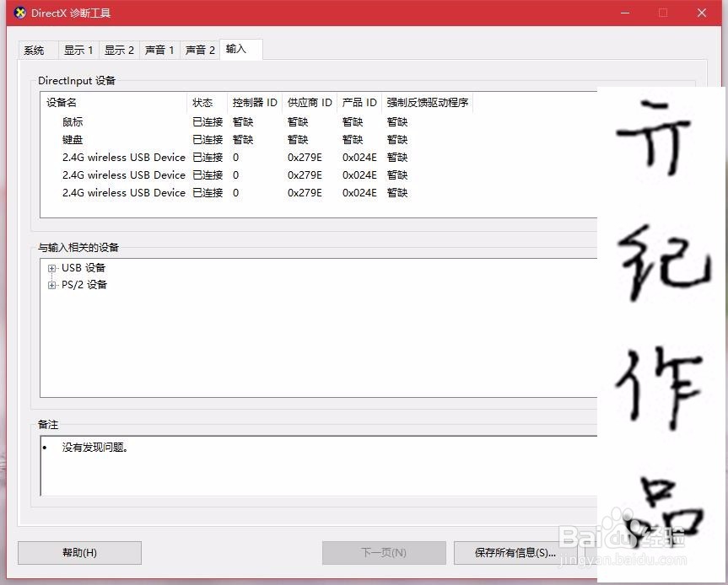Click the 已连接 status of 键盘
Viewport: 728px width, 585px height.
pos(208,140)
